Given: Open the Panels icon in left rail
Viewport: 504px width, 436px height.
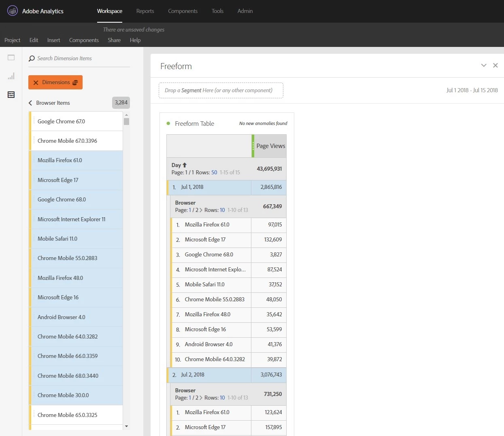Looking at the screenshot, I should click(x=11, y=57).
